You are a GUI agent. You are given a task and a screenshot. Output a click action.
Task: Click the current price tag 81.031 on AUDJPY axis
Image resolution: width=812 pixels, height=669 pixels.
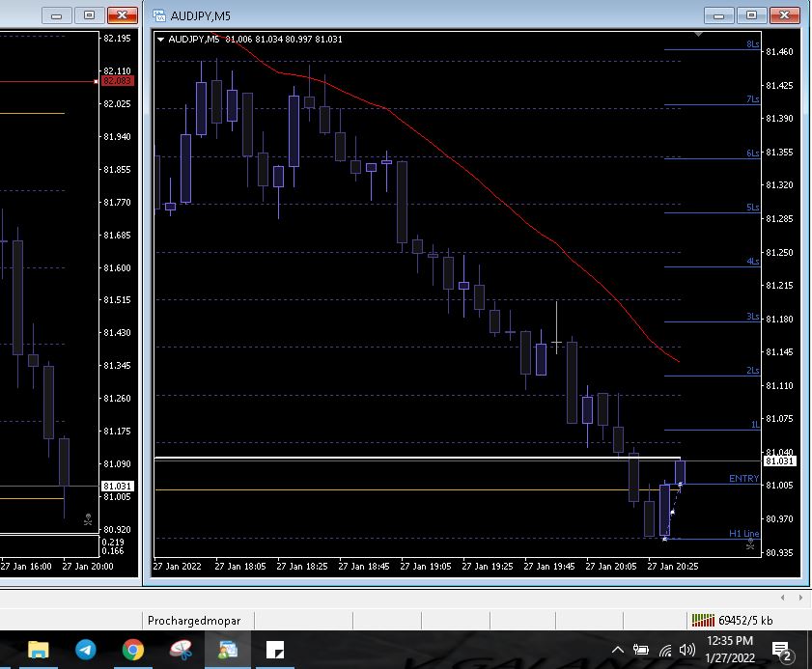tap(779, 460)
